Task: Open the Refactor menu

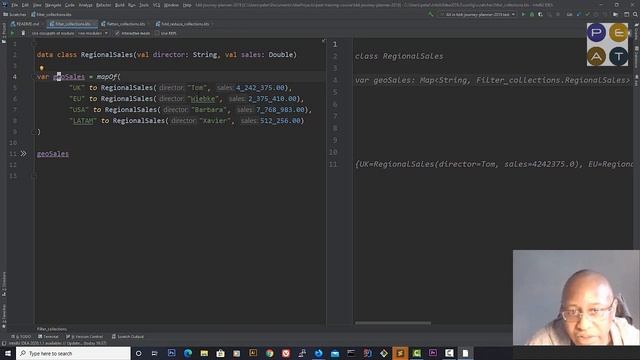Action: (104, 5)
